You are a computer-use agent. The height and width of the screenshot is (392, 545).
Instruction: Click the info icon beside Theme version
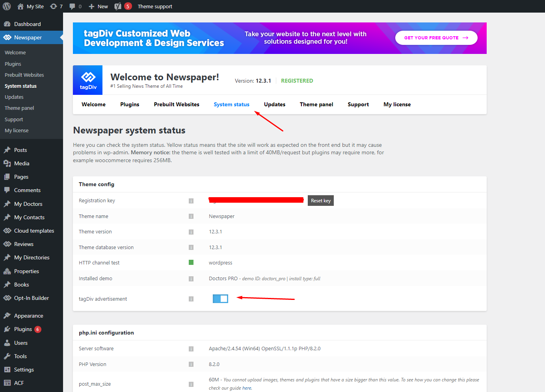[191, 232]
